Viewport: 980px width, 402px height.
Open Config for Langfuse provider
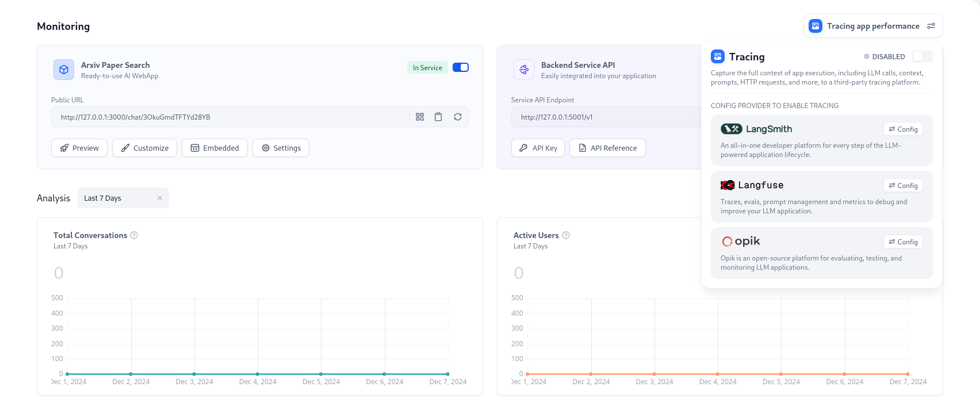pos(903,186)
